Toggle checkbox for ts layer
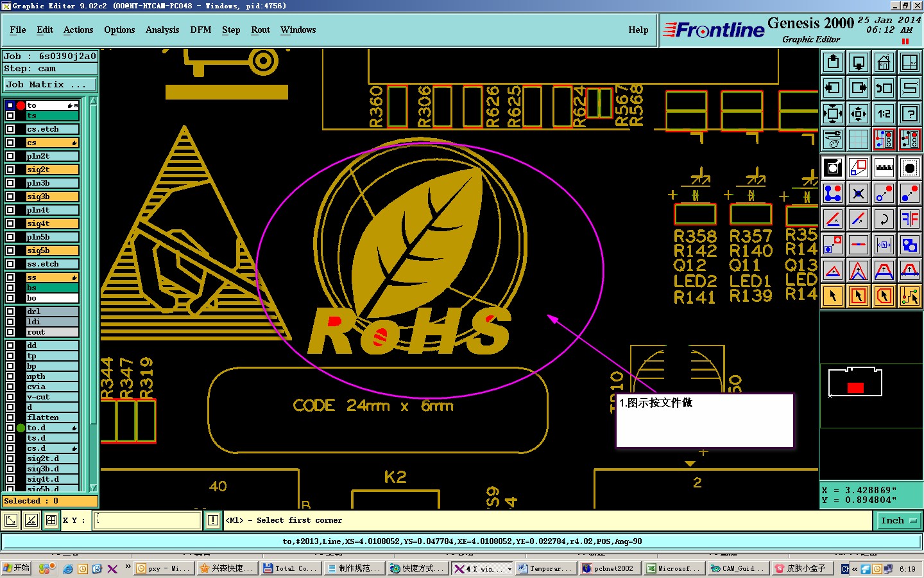The height and width of the screenshot is (578, 924). click(x=10, y=116)
